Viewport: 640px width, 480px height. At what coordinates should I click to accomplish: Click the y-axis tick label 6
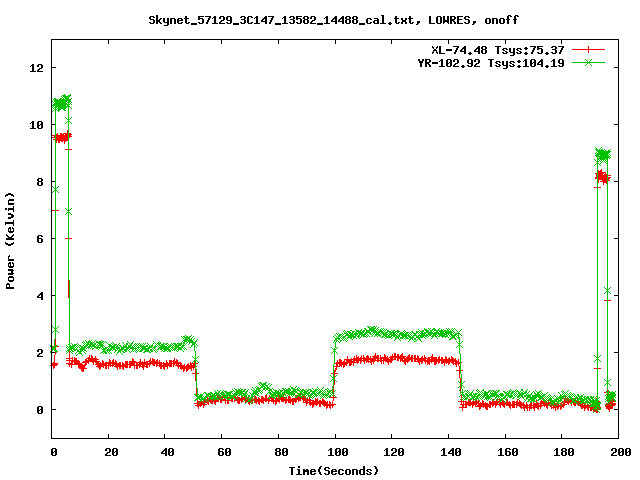point(40,239)
